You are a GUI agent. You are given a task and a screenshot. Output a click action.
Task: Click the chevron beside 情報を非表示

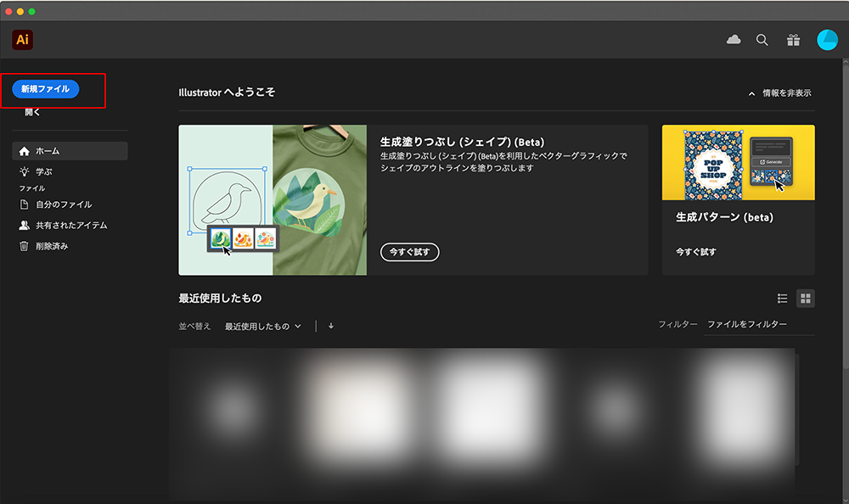(751, 93)
